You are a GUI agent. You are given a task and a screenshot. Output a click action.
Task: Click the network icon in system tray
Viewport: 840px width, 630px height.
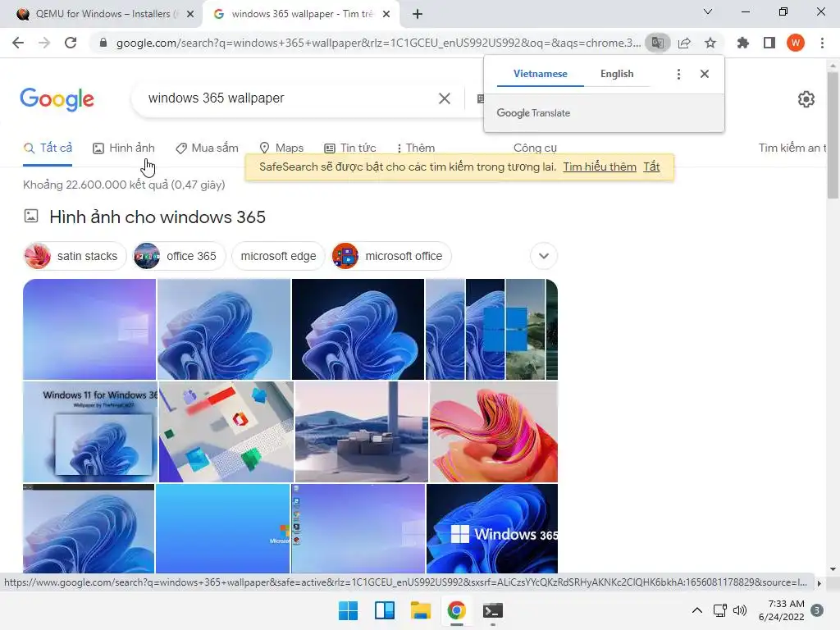(x=720, y=610)
